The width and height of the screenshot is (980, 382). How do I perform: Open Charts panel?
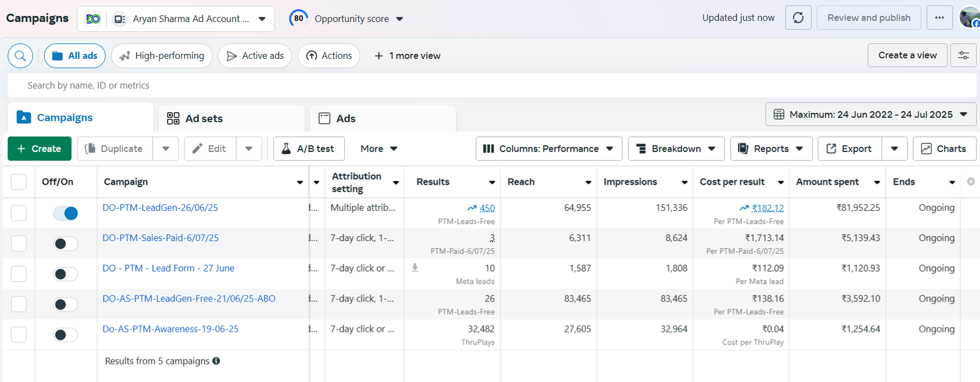944,149
